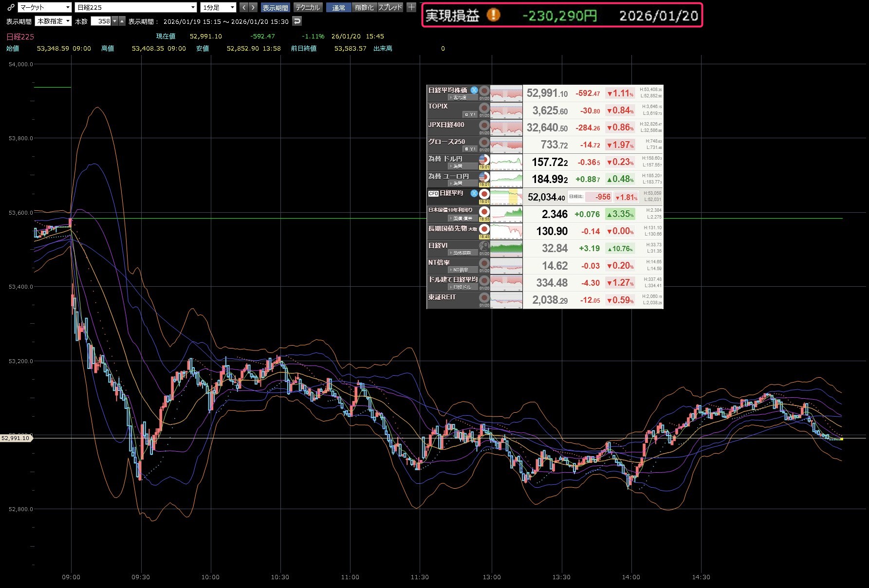Toggle the スプレッド display mode
869x588 pixels.
pos(390,7)
